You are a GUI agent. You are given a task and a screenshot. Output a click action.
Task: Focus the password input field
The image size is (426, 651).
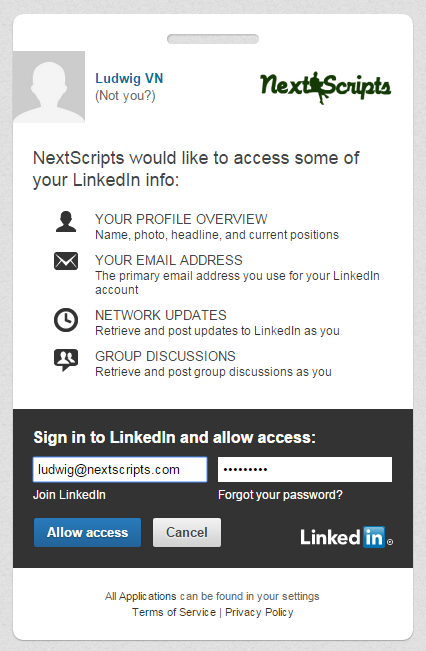(305, 470)
